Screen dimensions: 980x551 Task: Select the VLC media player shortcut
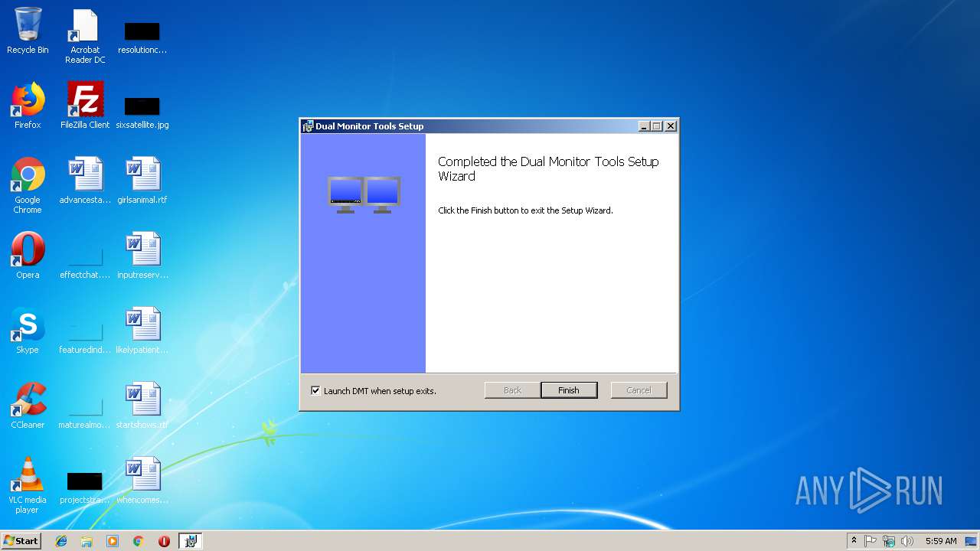click(x=28, y=485)
